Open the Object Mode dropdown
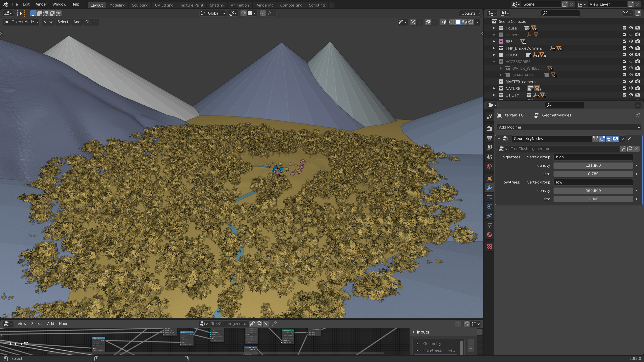 22,22
